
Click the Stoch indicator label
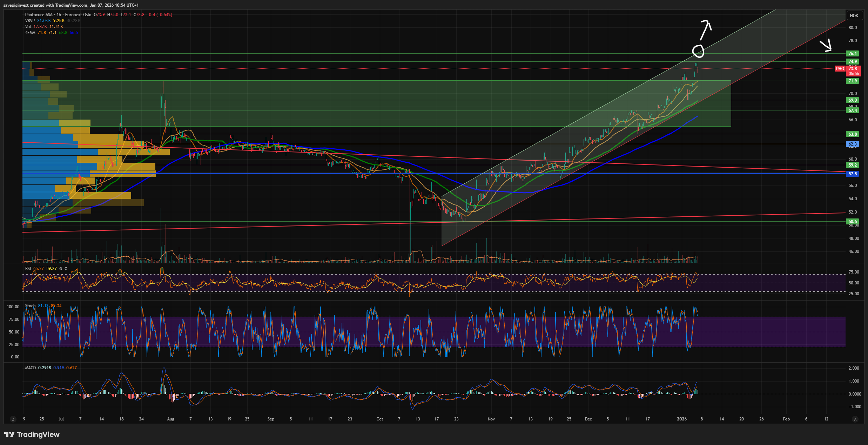pyautogui.click(x=30, y=306)
